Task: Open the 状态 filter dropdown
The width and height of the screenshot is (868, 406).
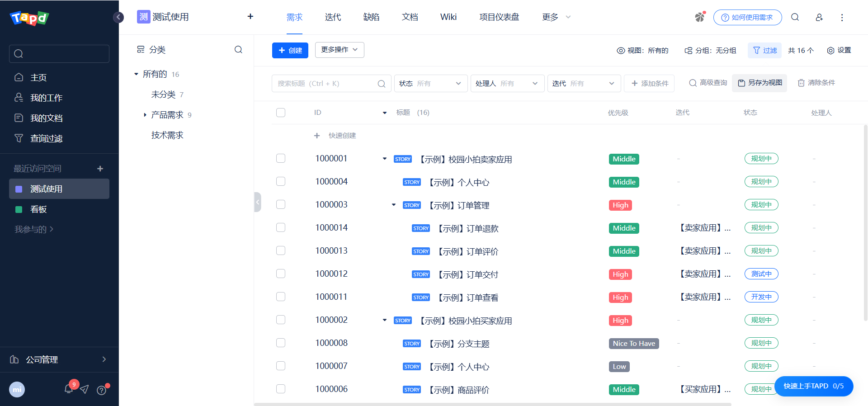Action: [x=431, y=83]
